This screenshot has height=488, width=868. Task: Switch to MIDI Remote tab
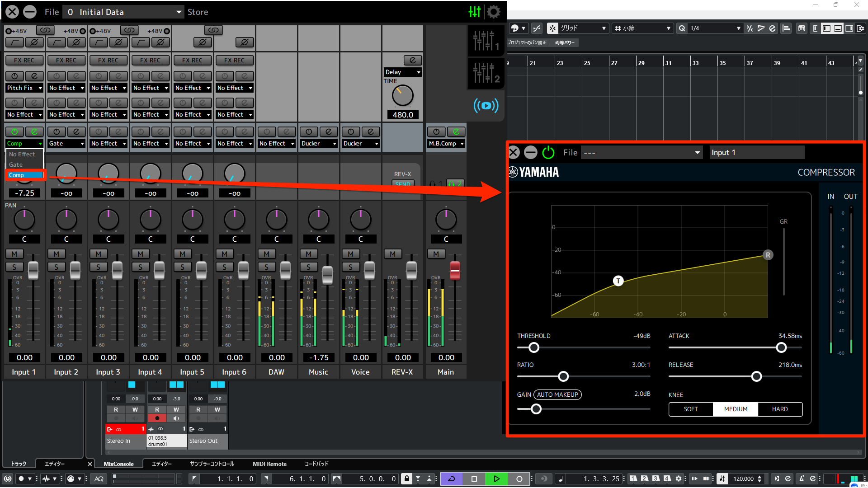click(x=269, y=464)
